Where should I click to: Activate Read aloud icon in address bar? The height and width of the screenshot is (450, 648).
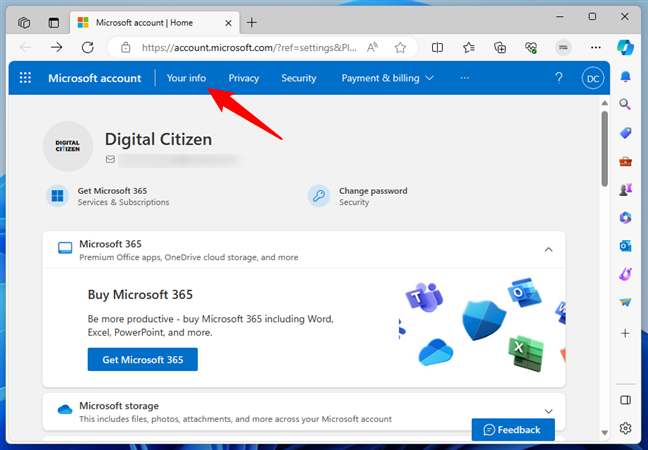pos(372,48)
